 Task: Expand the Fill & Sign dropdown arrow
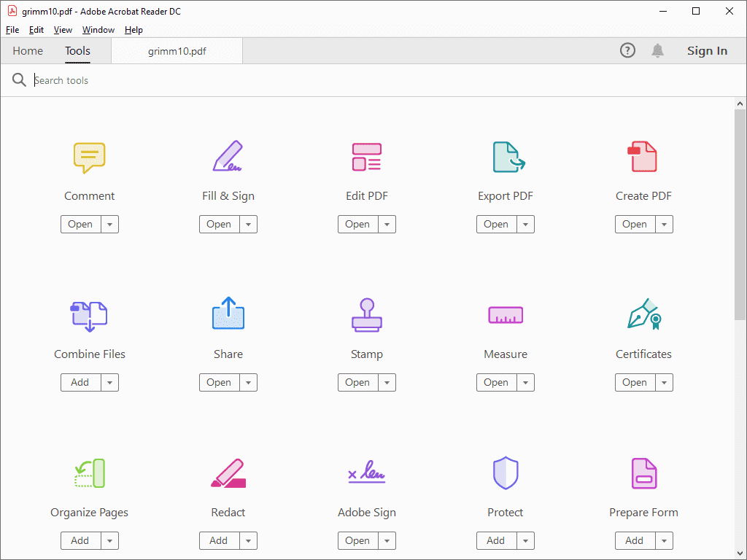click(249, 225)
